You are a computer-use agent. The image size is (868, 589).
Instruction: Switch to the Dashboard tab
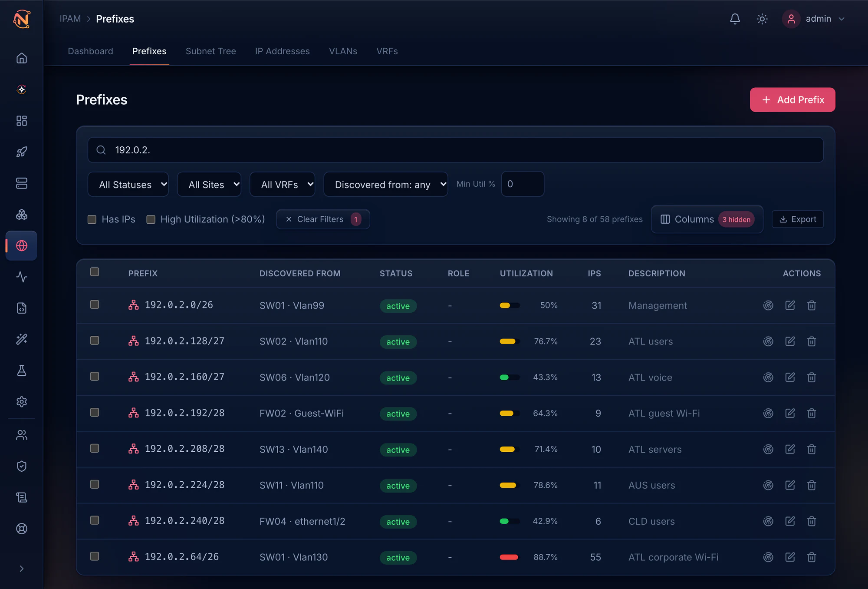click(90, 51)
